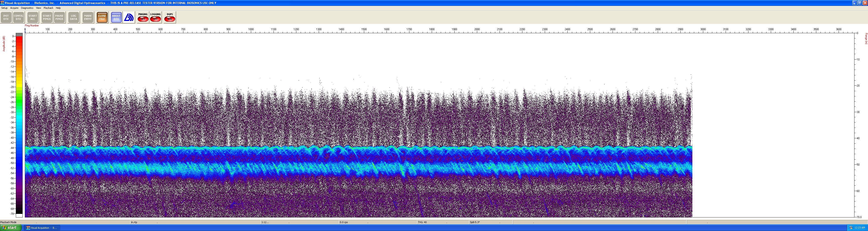This screenshot has width=868, height=231.
Task: Click the 70.0 range axis value
Action: point(859,217)
